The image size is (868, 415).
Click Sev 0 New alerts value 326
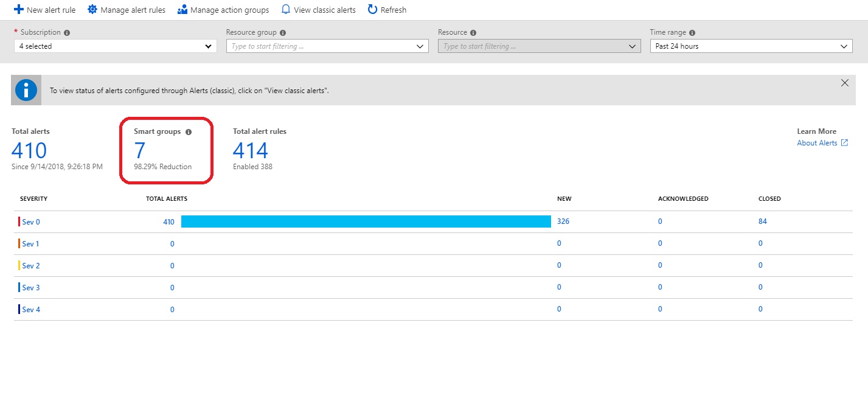coord(563,221)
